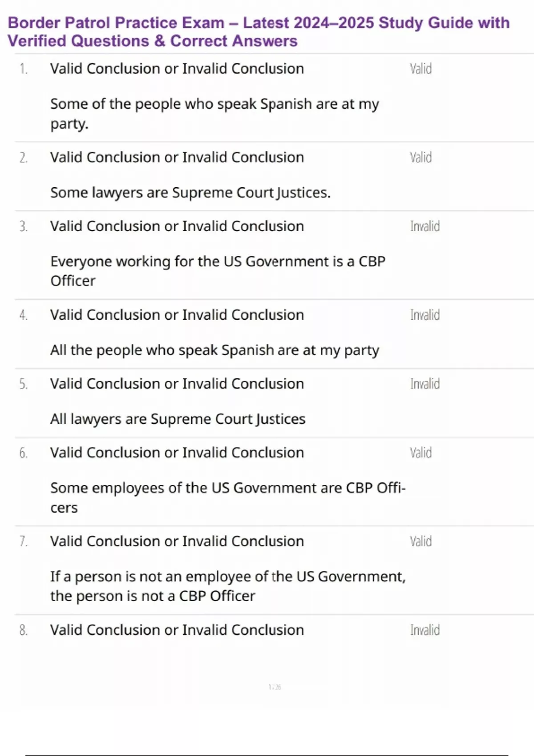Click the question 1 heading text
Screen dimensions: 534x756
tap(177, 69)
